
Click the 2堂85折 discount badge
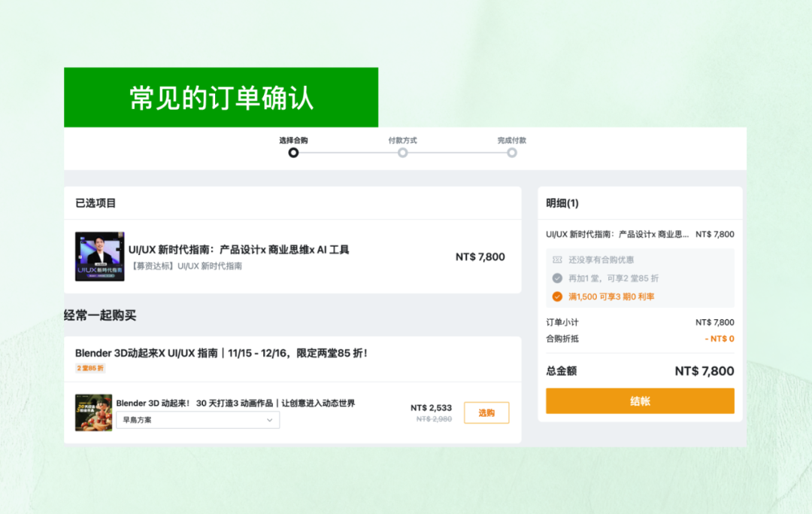click(89, 368)
